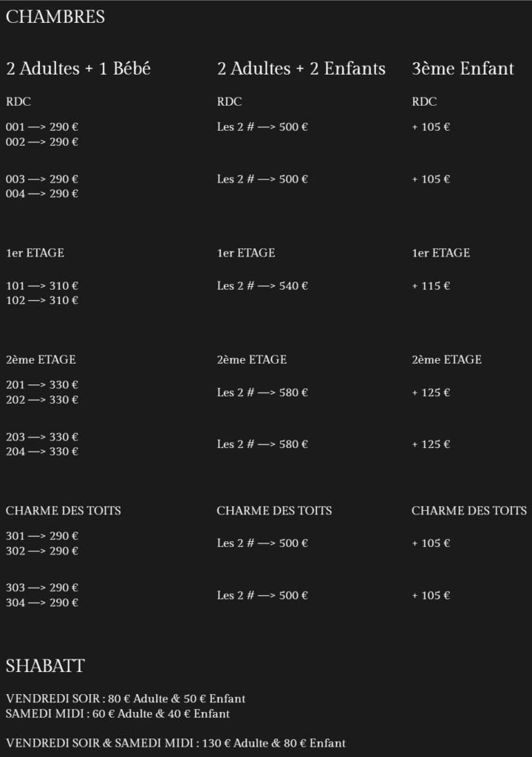Viewport: 532px width, 757px height.
Task: Click the VENDREDI SOIR : 80 € Adulte line
Action: pos(126,699)
